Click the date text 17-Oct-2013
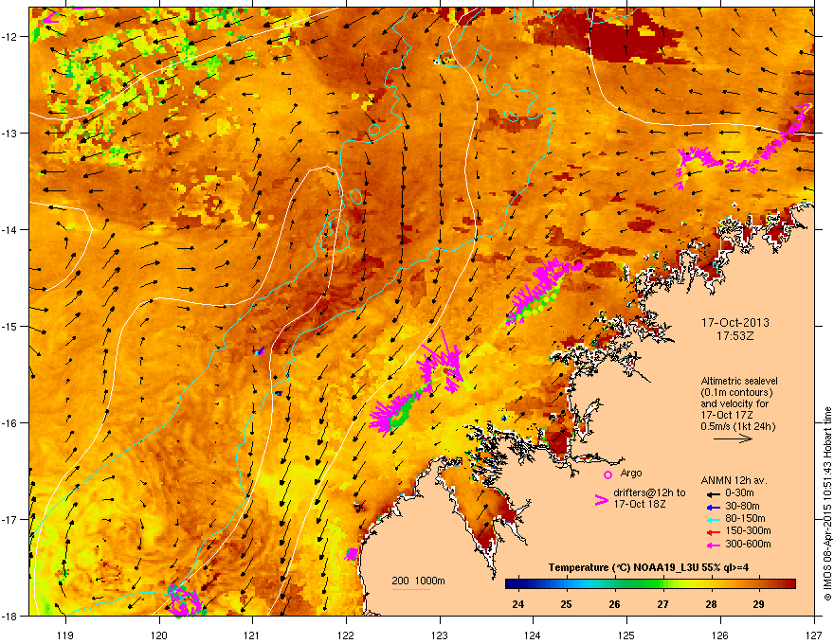The image size is (834, 644). (735, 323)
